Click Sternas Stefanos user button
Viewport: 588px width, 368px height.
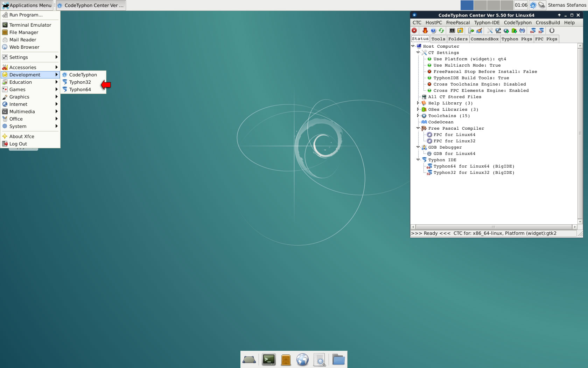pos(567,5)
